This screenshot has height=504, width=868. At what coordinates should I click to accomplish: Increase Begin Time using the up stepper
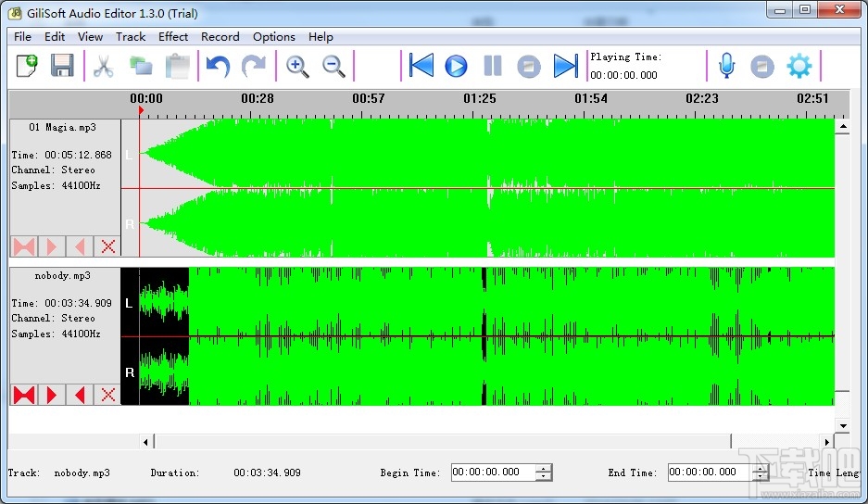pos(543,468)
